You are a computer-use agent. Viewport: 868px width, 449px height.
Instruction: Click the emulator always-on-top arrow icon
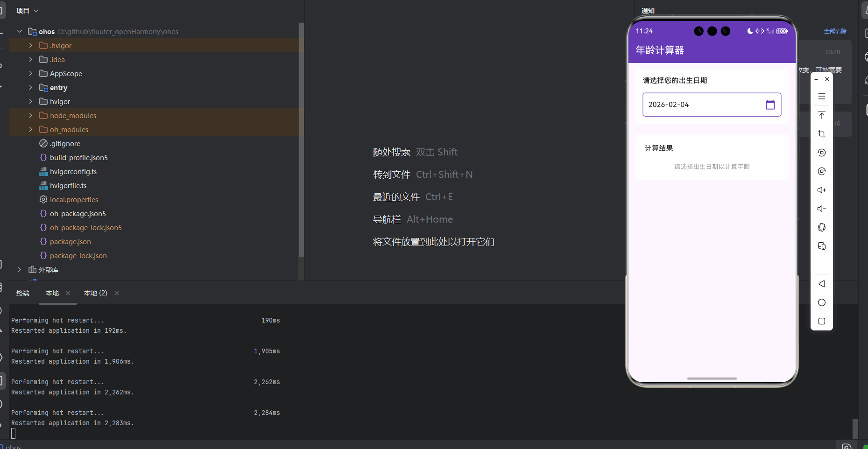(x=822, y=115)
